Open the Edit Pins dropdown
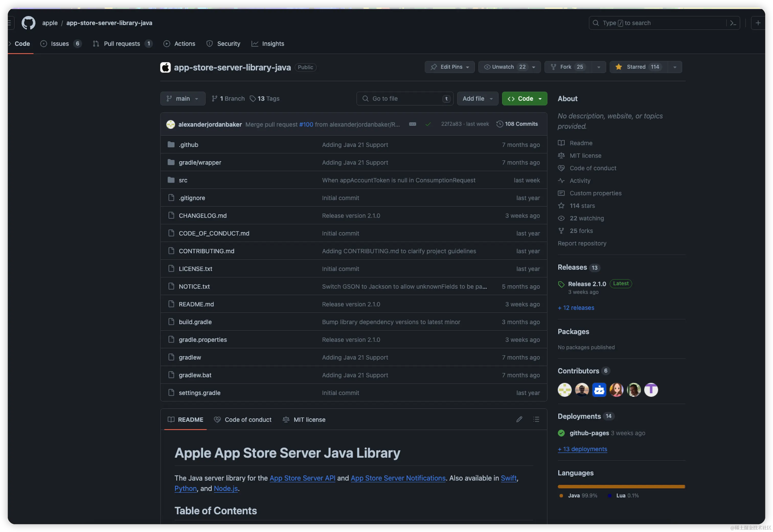The image size is (773, 532). click(x=449, y=67)
